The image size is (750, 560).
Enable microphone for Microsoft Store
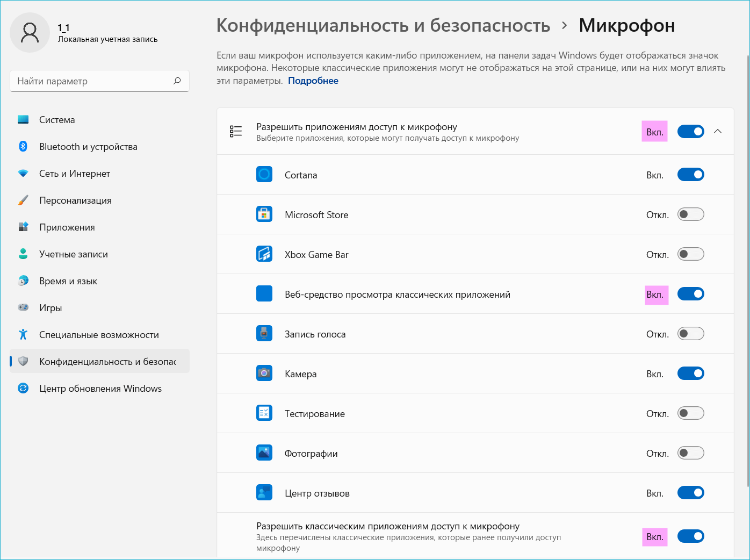click(x=690, y=214)
